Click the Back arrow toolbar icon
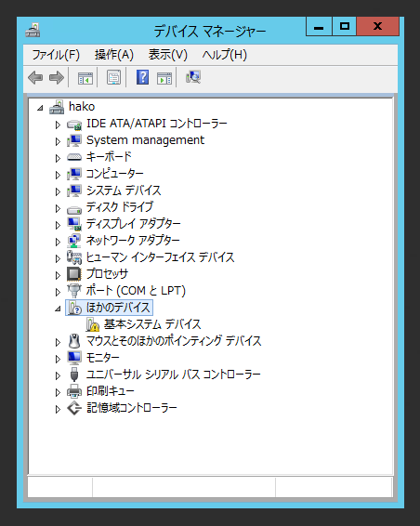 pos(35,77)
